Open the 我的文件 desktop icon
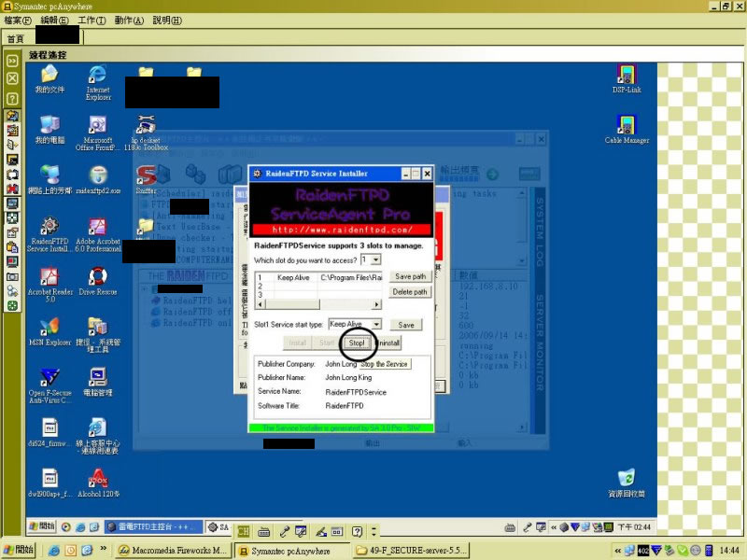747x560 pixels. coord(49,79)
